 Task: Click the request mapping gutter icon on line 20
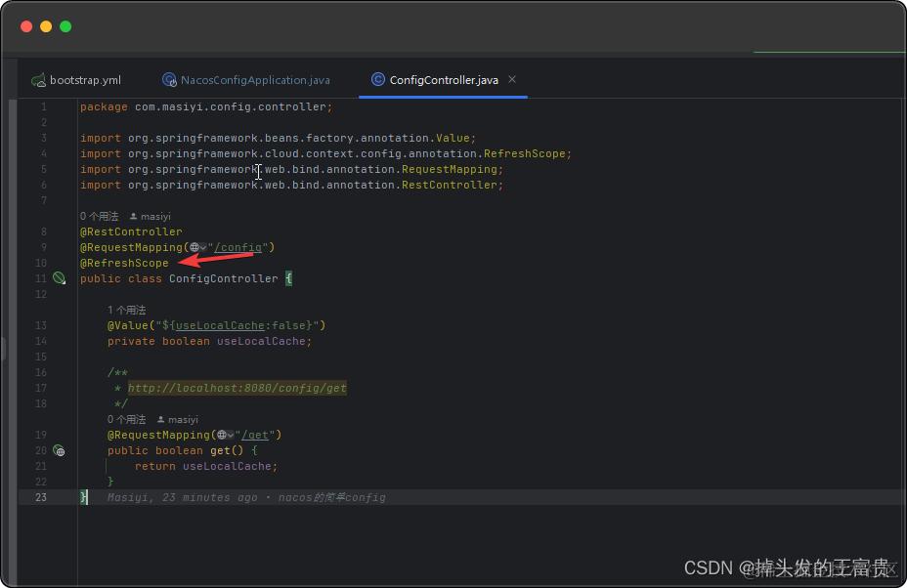click(x=59, y=450)
